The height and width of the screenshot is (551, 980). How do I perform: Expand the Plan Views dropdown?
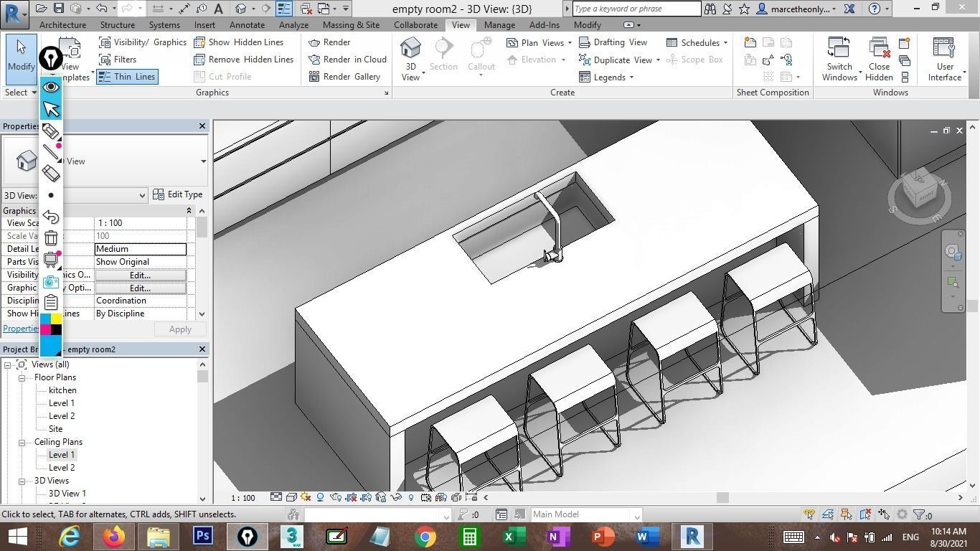click(x=539, y=42)
